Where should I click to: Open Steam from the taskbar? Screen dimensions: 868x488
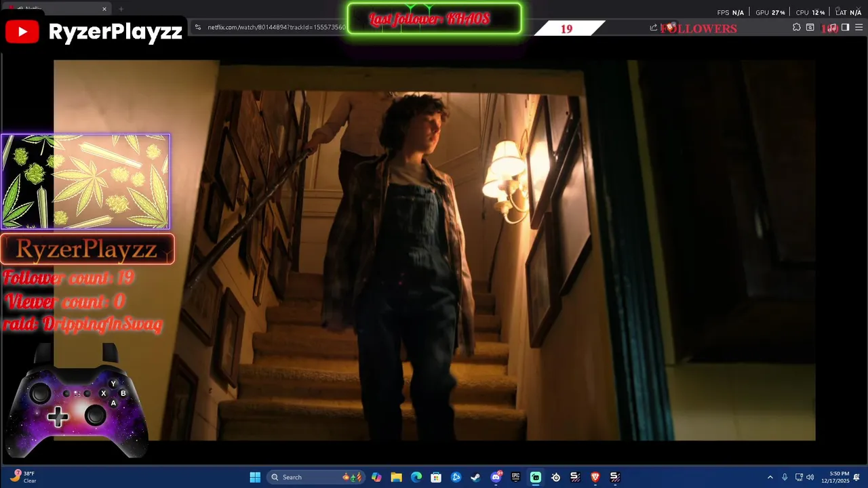click(475, 477)
